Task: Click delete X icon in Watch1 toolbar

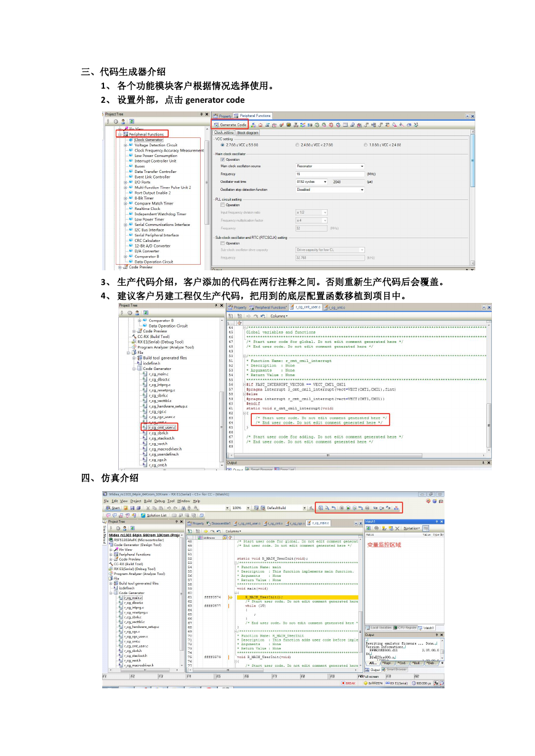Action: (x=397, y=528)
